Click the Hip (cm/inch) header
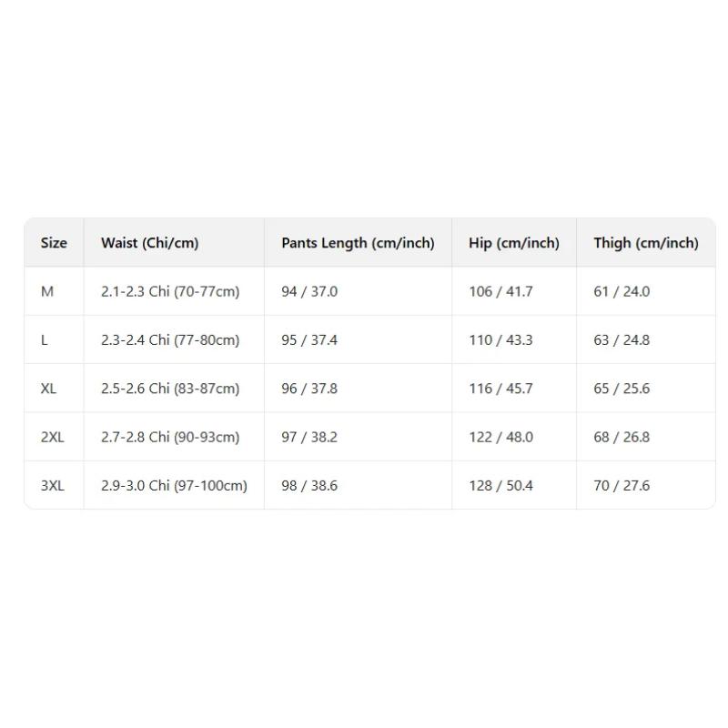This screenshot has height=728, width=728. click(x=513, y=243)
